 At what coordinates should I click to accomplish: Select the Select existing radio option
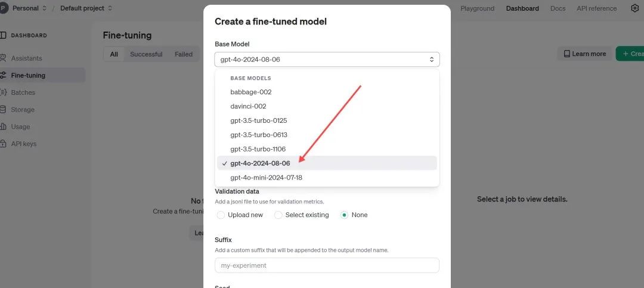(278, 215)
